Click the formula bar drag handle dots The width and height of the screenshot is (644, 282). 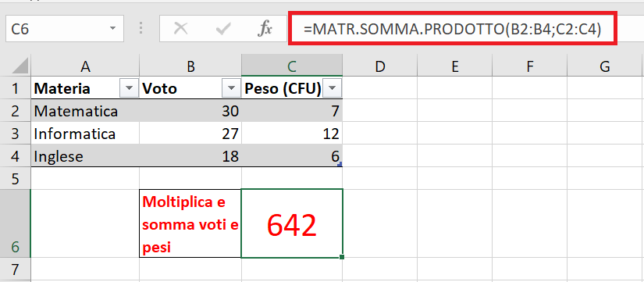click(x=142, y=28)
